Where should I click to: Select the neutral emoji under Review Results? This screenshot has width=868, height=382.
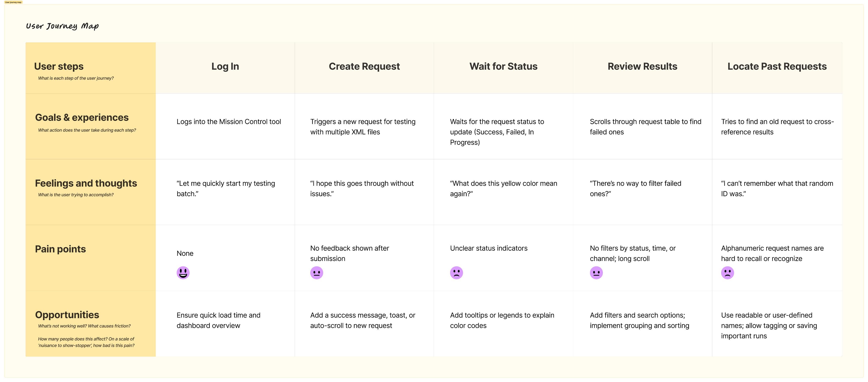(x=596, y=272)
